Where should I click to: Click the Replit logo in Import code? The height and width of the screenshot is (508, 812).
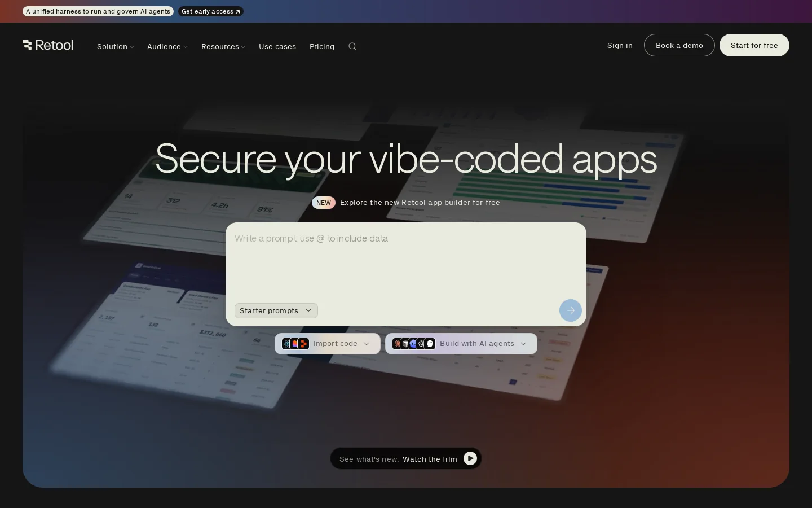point(303,344)
